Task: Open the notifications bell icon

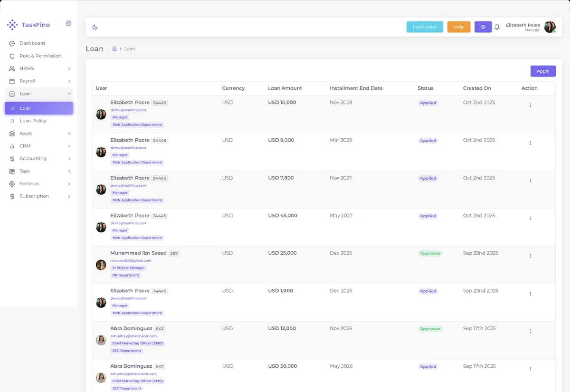Action: tap(497, 27)
